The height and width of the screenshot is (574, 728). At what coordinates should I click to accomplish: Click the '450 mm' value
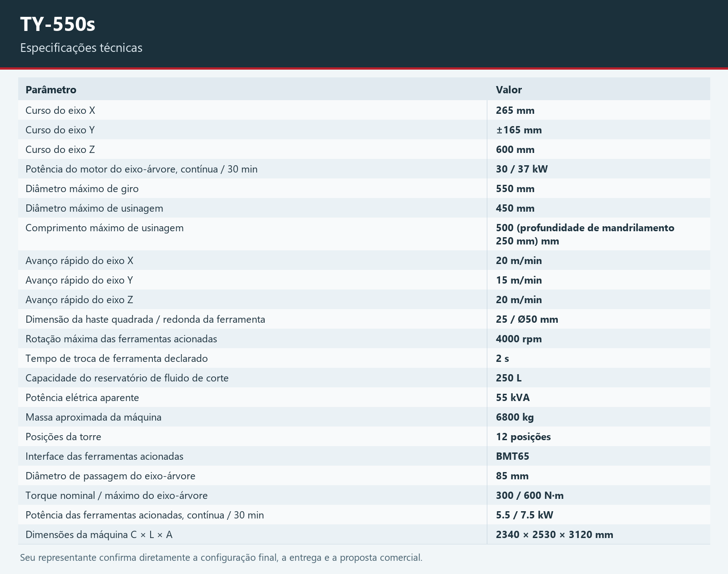pyautogui.click(x=515, y=208)
